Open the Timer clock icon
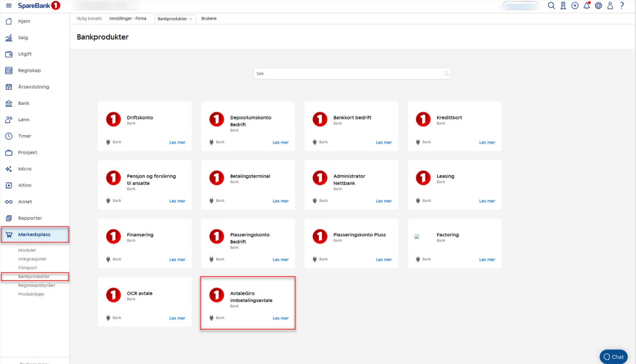636x364 pixels. (8, 136)
